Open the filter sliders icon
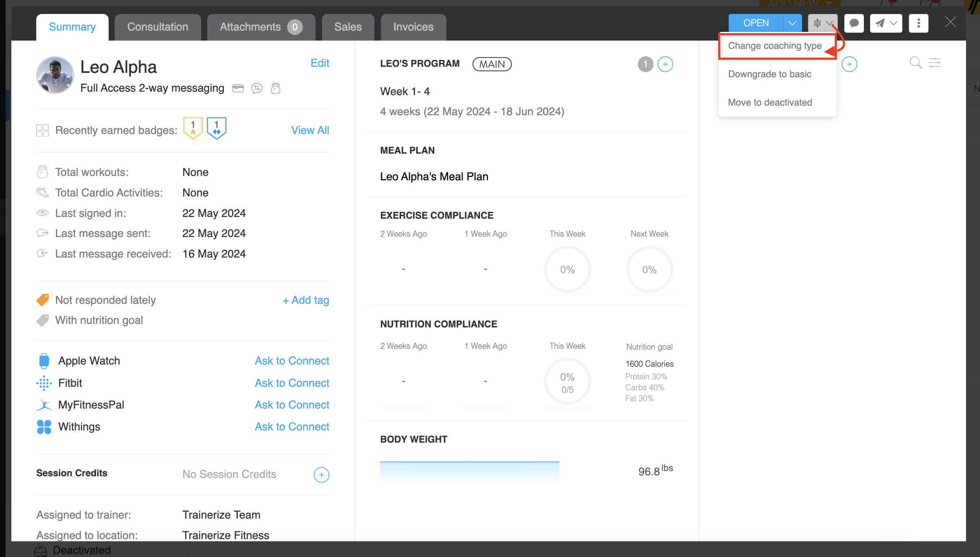The width and height of the screenshot is (980, 557). click(935, 63)
